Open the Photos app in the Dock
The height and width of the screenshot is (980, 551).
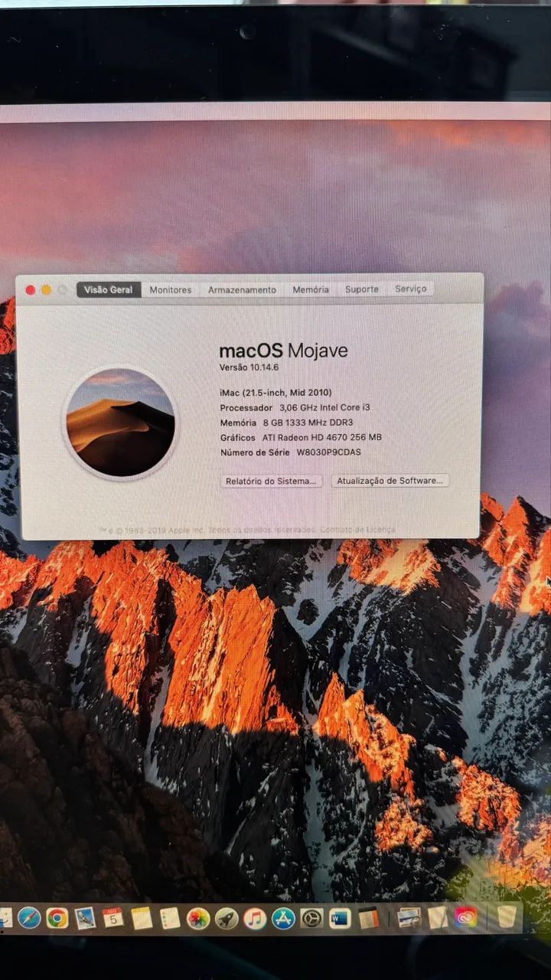point(198,917)
